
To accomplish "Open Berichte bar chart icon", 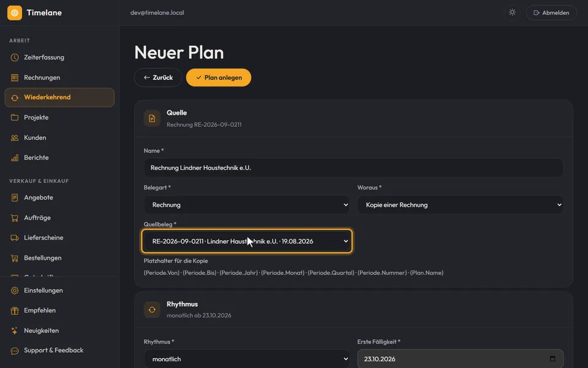I will [x=15, y=158].
